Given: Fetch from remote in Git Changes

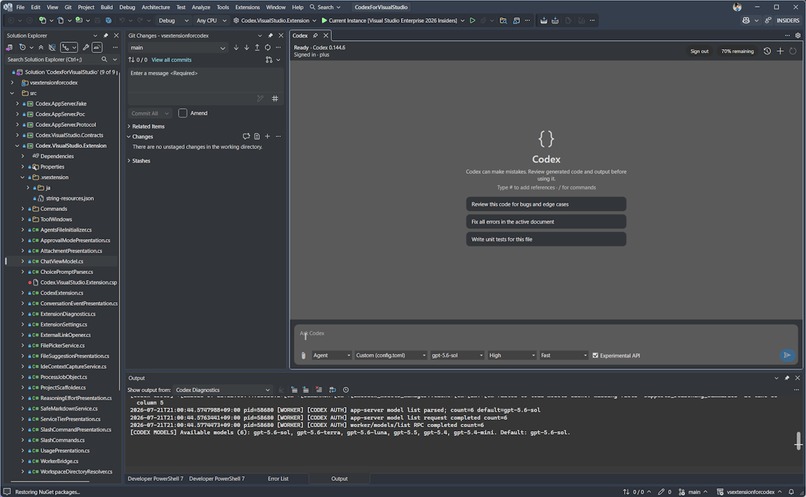Looking at the screenshot, I should [236, 47].
